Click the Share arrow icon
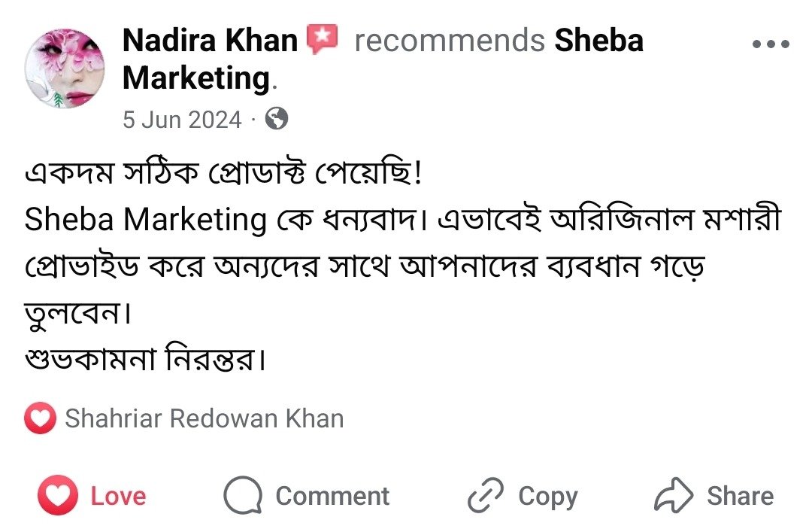 (672, 497)
